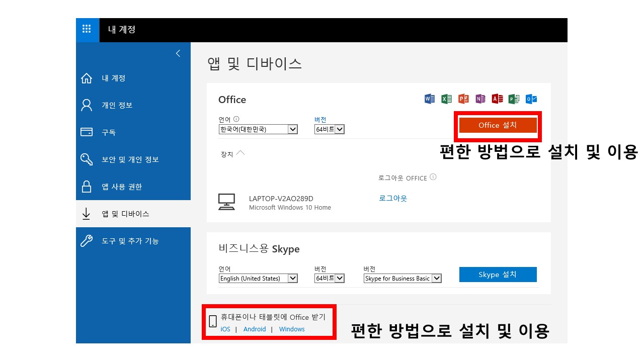Viewport: 644px width, 362px height.
Task: Click the PowerPoint app icon
Action: (x=463, y=99)
